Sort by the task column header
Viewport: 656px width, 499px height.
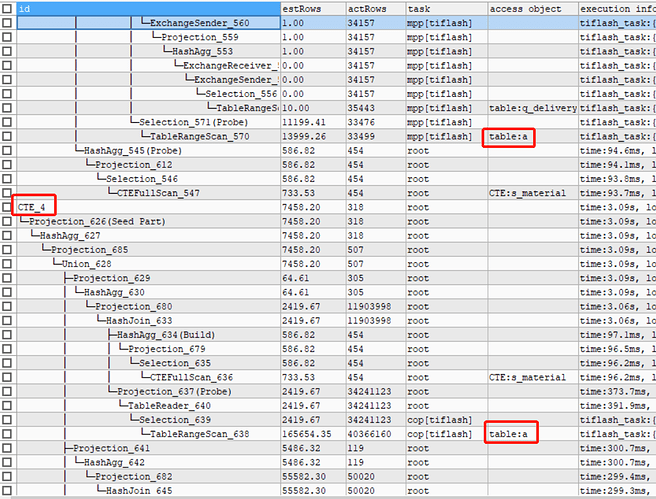point(446,9)
